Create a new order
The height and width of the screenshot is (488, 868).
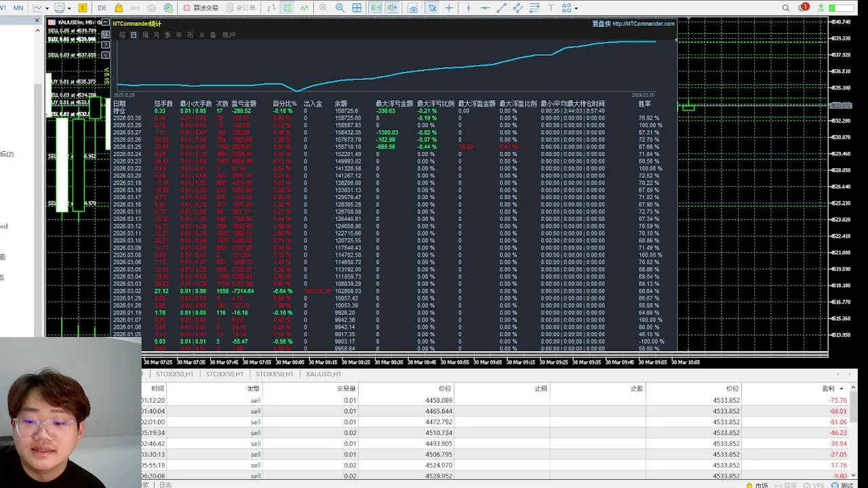tap(242, 8)
